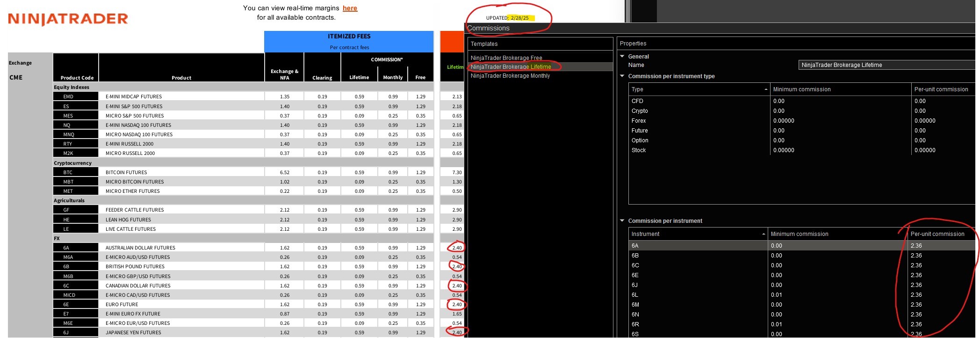The height and width of the screenshot is (338, 980).
Task: Select the 6M instrument row
Action: 802,304
